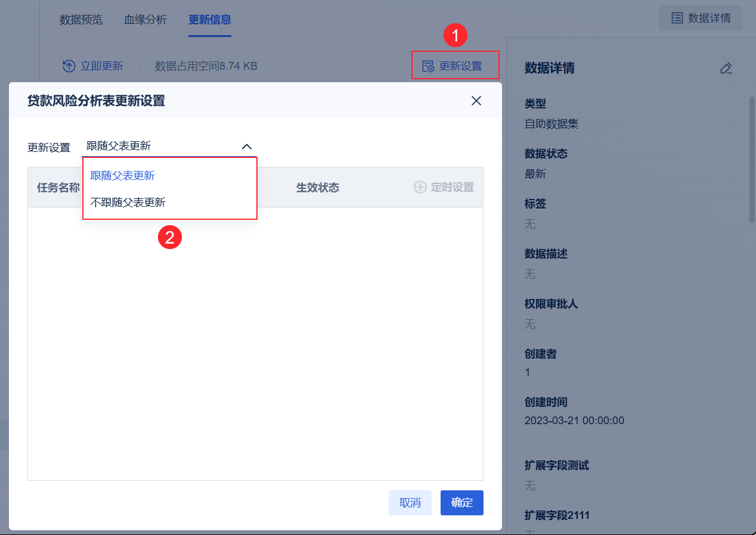The width and height of the screenshot is (756, 535).
Task: Click the 数据详情 button
Action: [701, 18]
